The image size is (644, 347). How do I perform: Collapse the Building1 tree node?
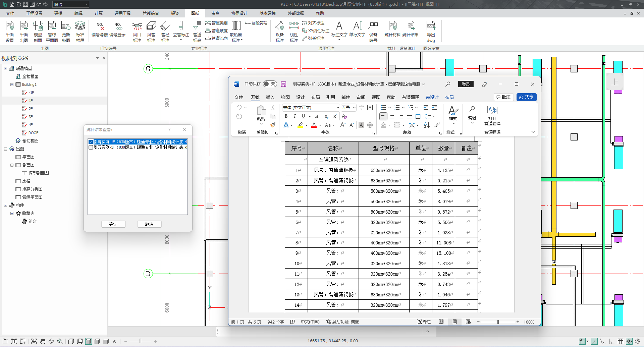tap(12, 84)
